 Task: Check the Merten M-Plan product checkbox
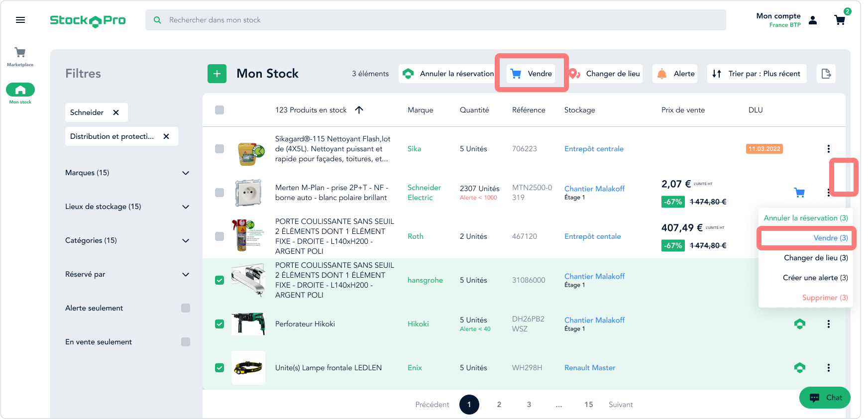(x=219, y=193)
